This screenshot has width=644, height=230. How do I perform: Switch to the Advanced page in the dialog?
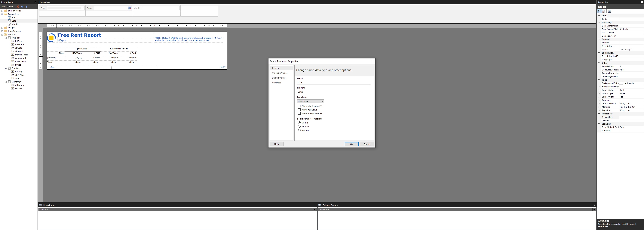tap(277, 83)
